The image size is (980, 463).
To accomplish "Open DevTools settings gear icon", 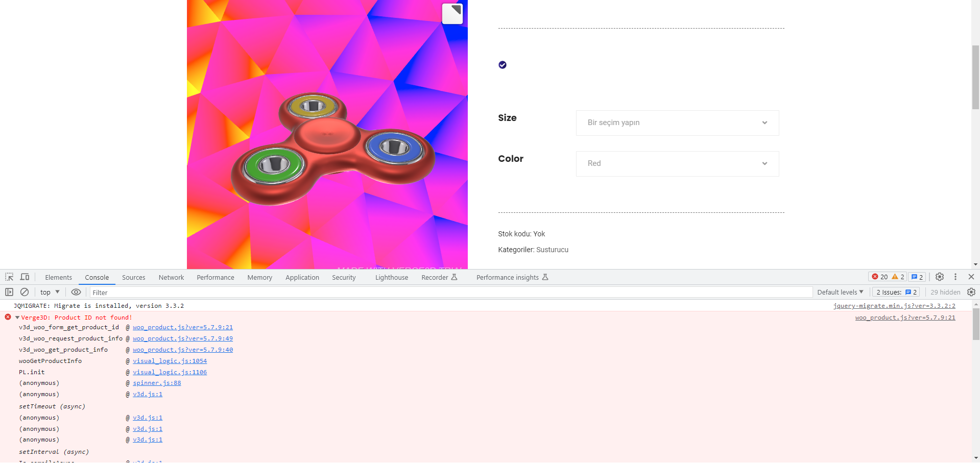I will click(x=940, y=277).
